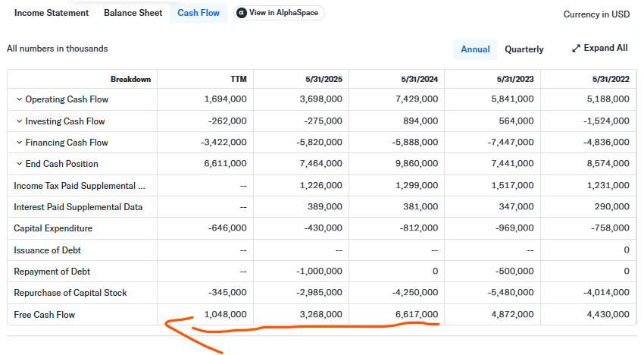Click Capital Expenditure value -969,000
This screenshot has height=355, width=644.
[514, 228]
